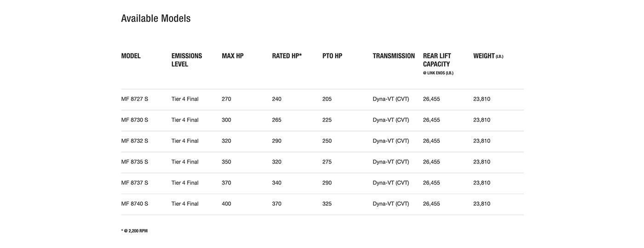644x248 pixels.
Task: Select the REAR LIFT CAPACITY header
Action: point(437,61)
